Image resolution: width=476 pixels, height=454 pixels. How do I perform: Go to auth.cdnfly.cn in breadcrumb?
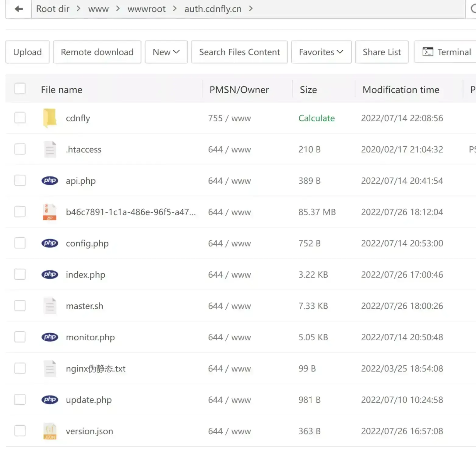[213, 9]
